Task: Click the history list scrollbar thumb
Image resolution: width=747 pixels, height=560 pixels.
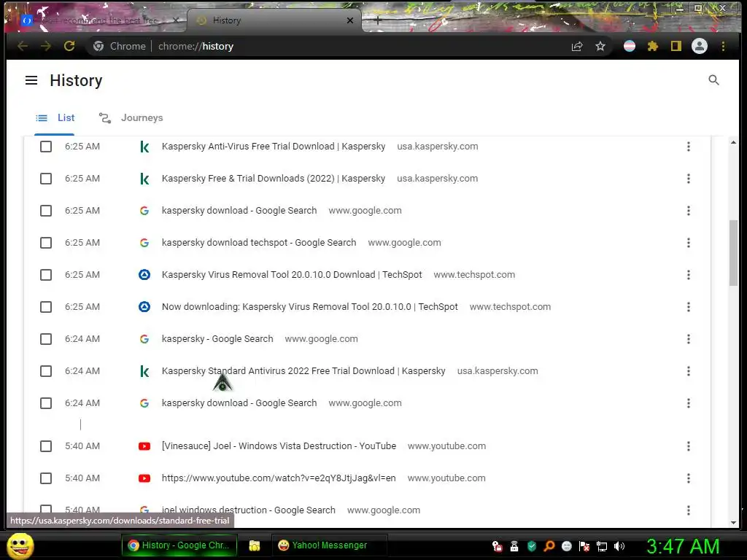Action: click(733, 253)
